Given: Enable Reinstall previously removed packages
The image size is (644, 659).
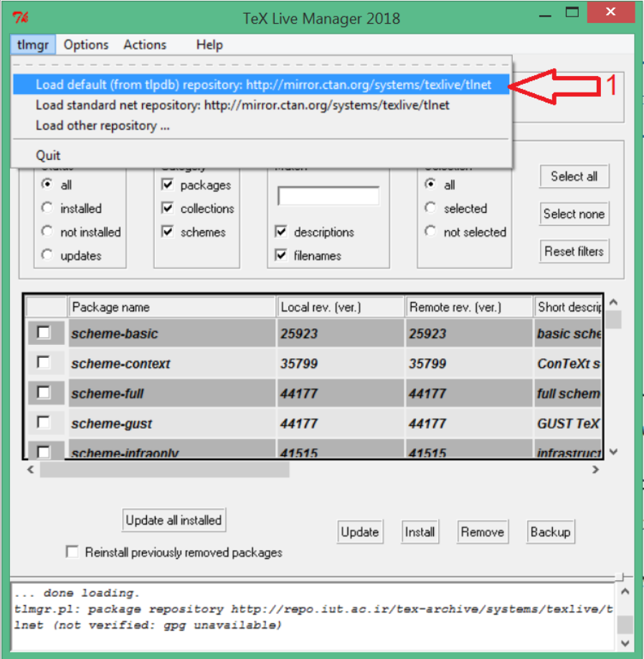Looking at the screenshot, I should click(72, 552).
